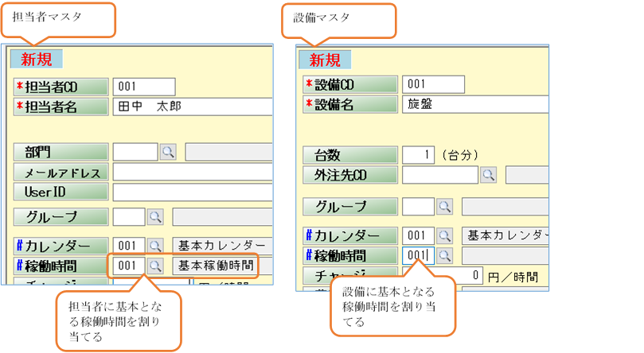Click 新規 mode label in 担当者マスタ

[x=37, y=59]
